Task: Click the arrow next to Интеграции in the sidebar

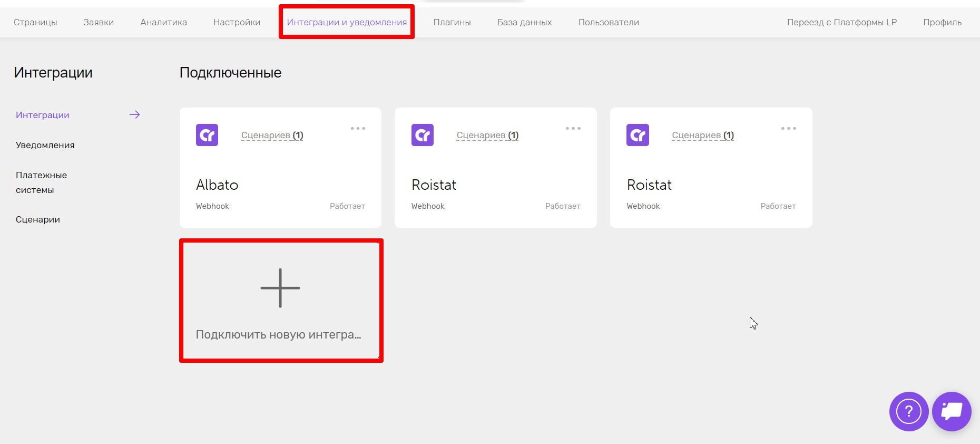Action: click(x=135, y=114)
